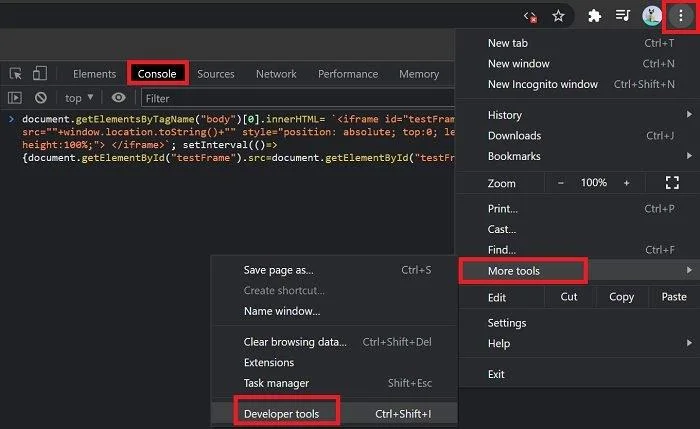Switch to the Sources tab
This screenshot has height=429, width=700.
click(x=216, y=74)
